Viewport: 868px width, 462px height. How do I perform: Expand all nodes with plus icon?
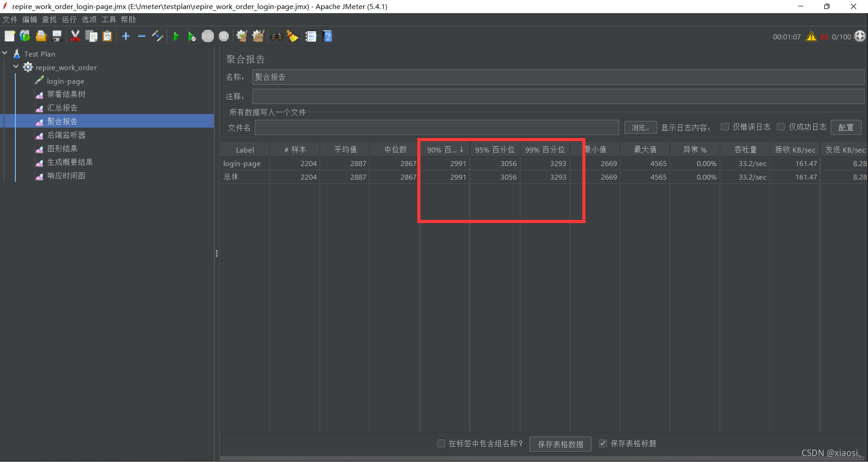click(x=126, y=36)
